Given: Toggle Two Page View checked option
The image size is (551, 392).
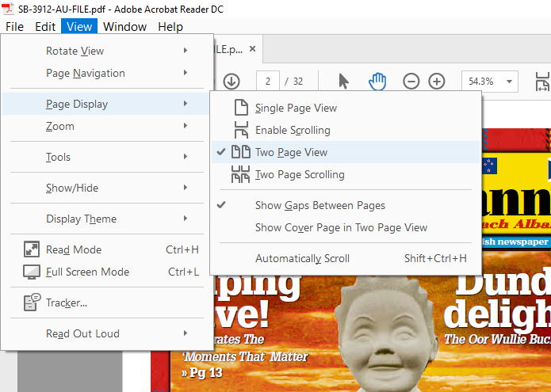Looking at the screenshot, I should click(x=291, y=152).
